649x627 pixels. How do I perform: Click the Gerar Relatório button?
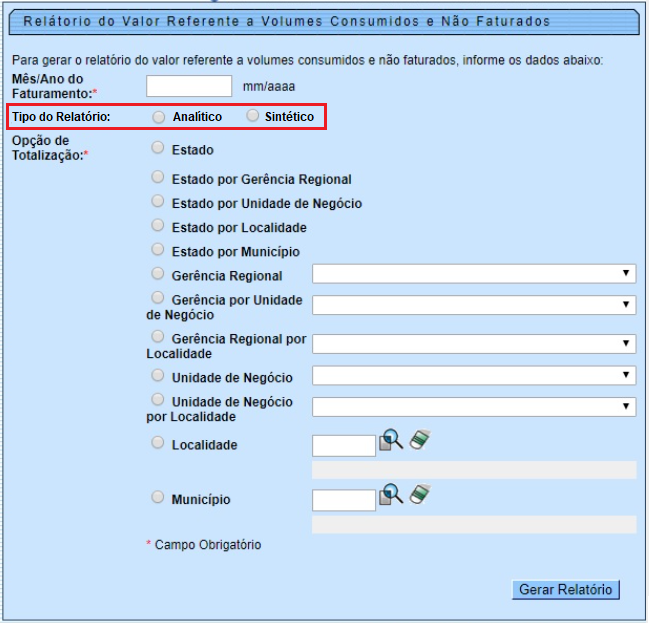(565, 589)
